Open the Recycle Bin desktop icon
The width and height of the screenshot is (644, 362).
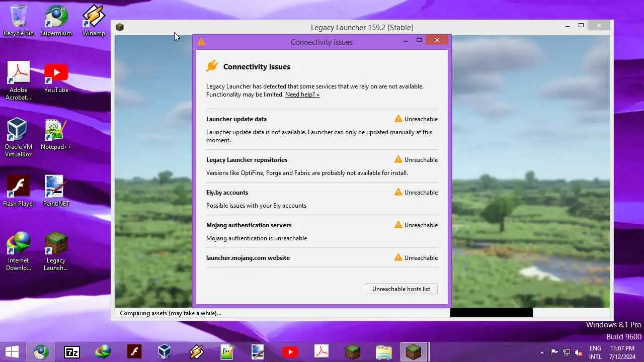pos(19,20)
